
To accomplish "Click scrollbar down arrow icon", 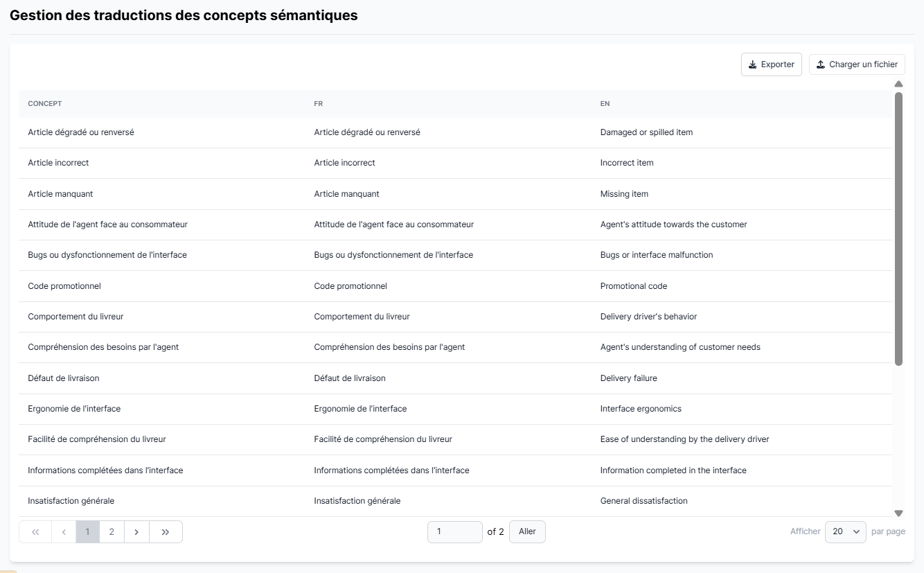I will 898,513.
